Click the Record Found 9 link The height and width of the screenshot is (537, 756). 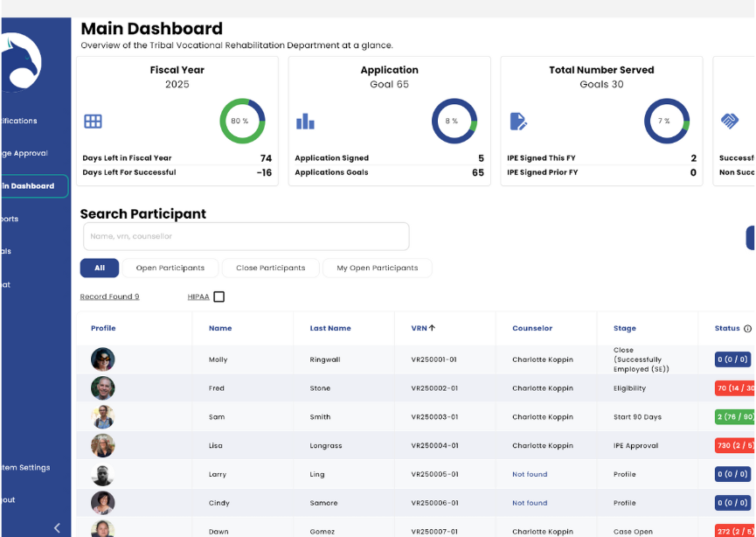click(x=109, y=296)
